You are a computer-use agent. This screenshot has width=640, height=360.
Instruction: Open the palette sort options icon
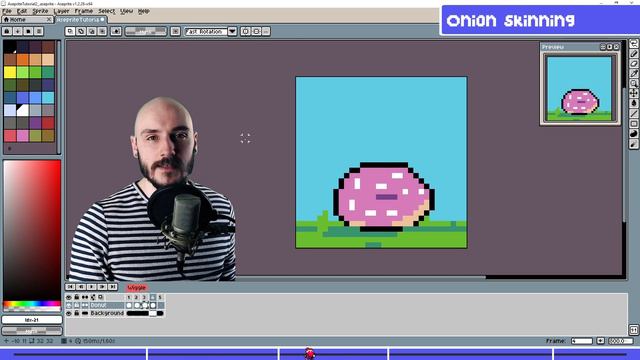(x=18, y=31)
